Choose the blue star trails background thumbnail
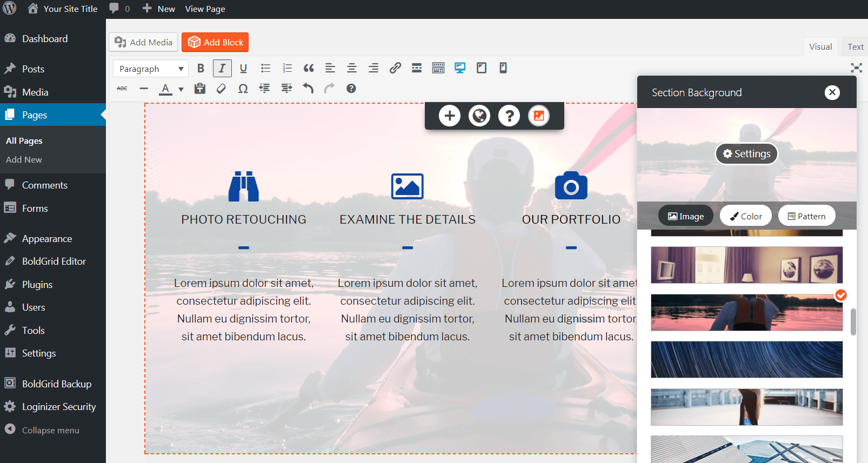 pos(746,360)
